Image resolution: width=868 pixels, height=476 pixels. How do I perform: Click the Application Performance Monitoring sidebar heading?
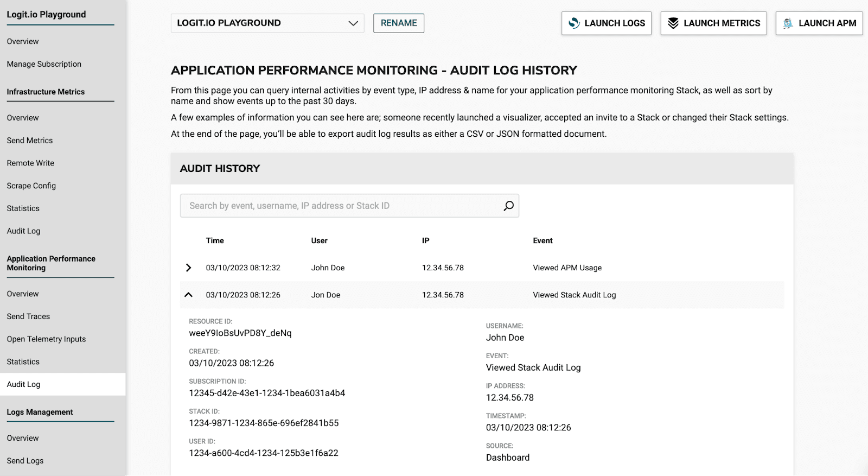[x=51, y=263]
